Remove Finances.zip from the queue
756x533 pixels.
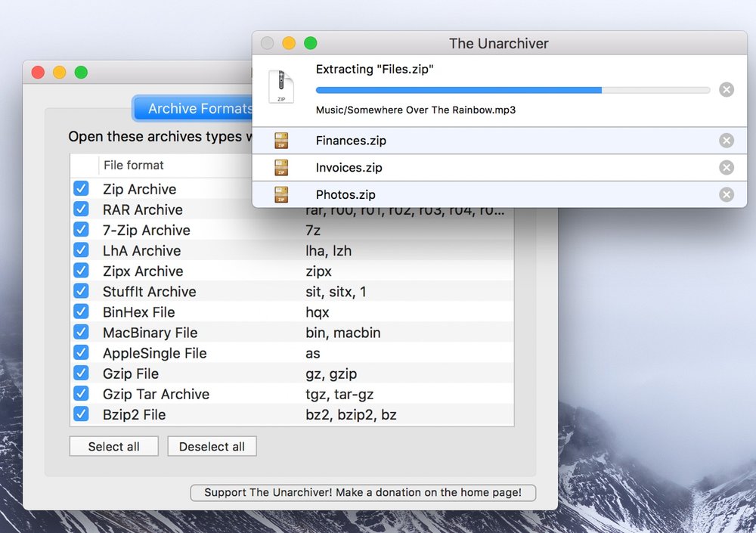726,141
